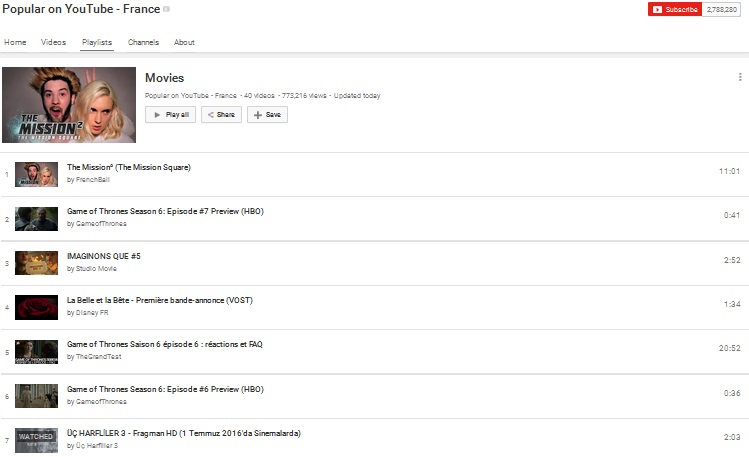The image size is (749, 457).
Task: Click the Play all button
Action: click(171, 115)
